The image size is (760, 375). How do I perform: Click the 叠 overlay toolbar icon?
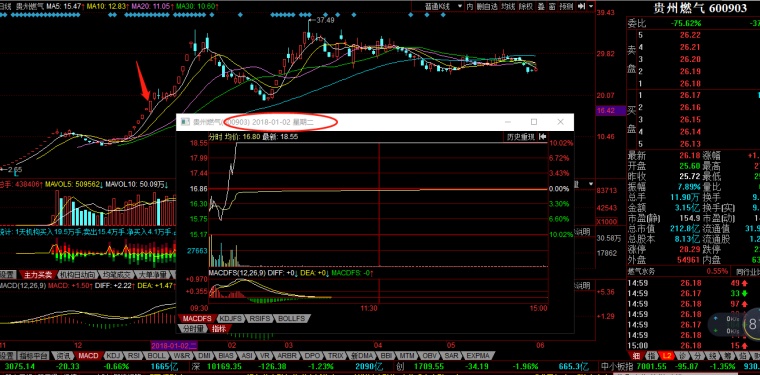point(541,6)
